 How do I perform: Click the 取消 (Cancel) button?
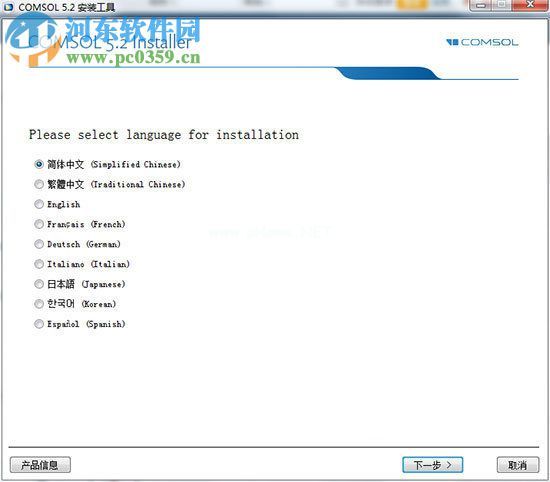point(518,465)
